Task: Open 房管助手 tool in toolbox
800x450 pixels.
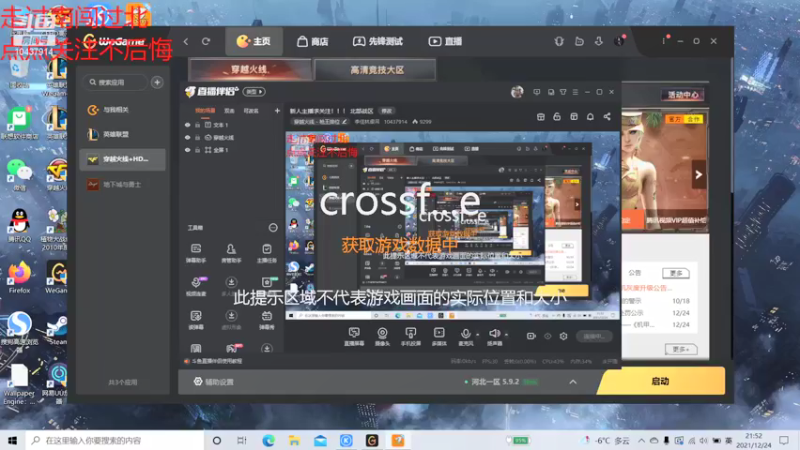Action: [x=231, y=253]
